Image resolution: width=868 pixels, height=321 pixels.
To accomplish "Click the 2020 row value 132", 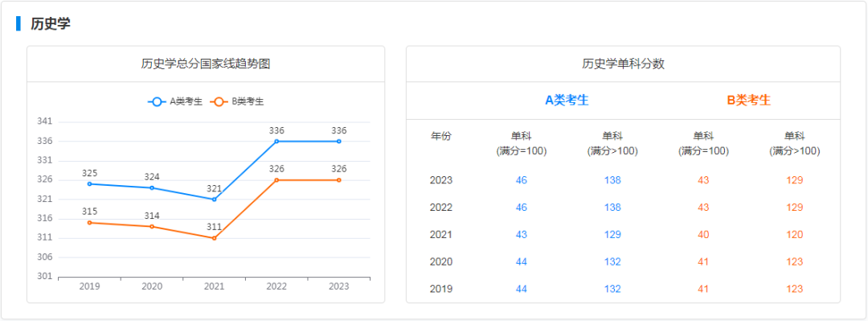I will click(612, 261).
